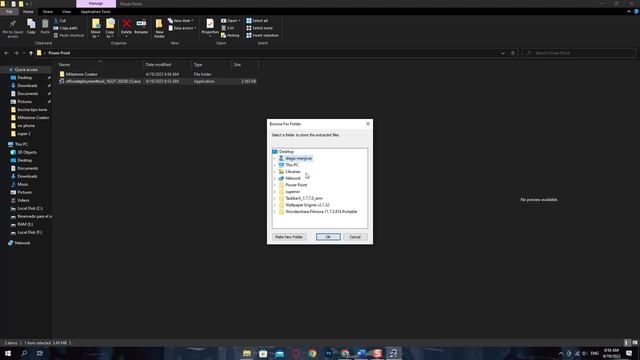Open Chrome from the taskbar
640x360 pixels.
312,353
